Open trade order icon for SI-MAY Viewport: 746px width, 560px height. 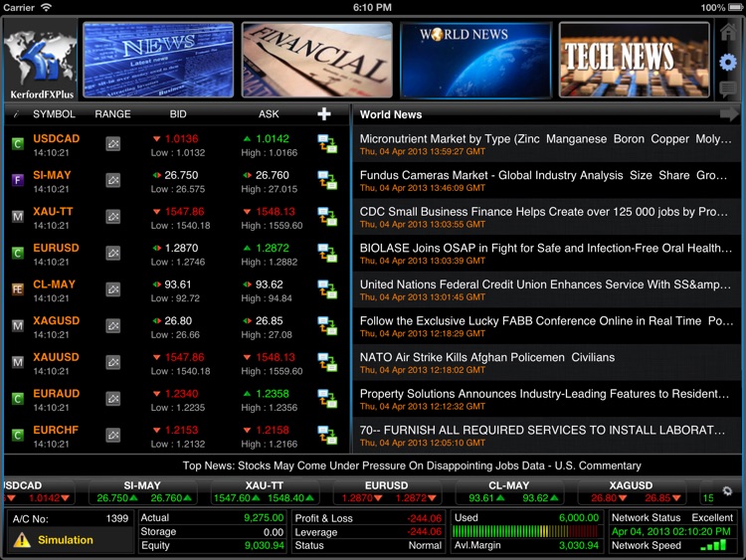click(x=327, y=180)
